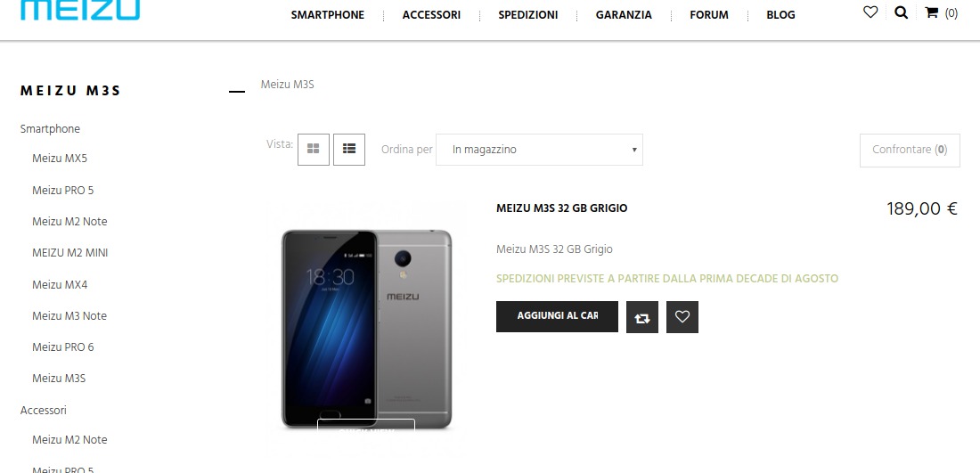Click the search magnifier icon
Image resolution: width=980 pixels, height=473 pixels.
click(x=901, y=12)
